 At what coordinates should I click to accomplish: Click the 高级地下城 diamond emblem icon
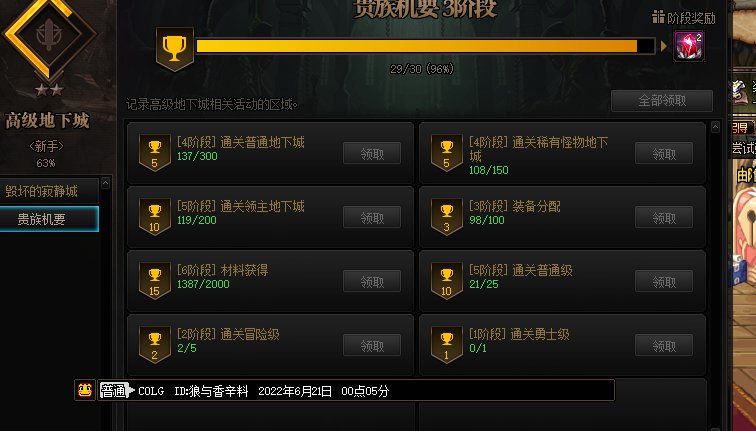tap(50, 36)
